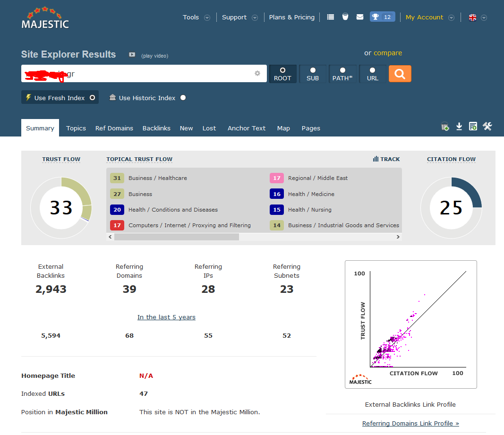This screenshot has width=504, height=435.
Task: Open the list view icon in header
Action: point(331,17)
